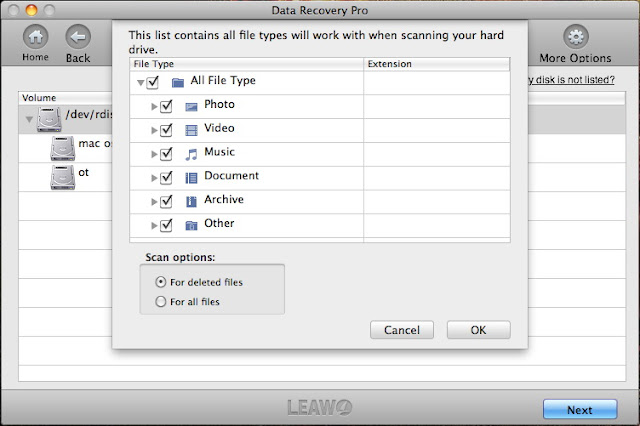Image resolution: width=640 pixels, height=426 pixels.
Task: Click the Next button
Action: click(x=579, y=409)
